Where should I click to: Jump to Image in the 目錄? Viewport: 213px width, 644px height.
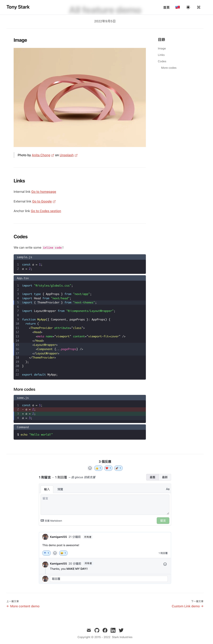[162, 49]
